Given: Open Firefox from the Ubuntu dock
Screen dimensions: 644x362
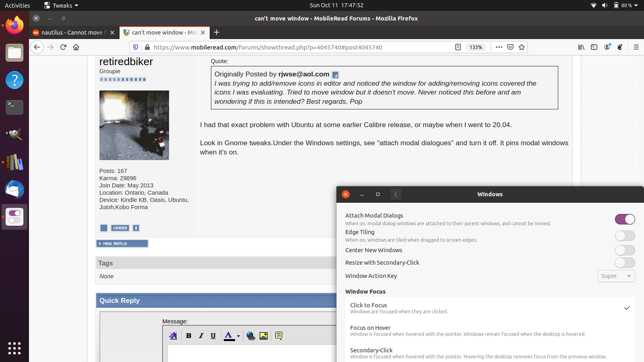Looking at the screenshot, I should [x=14, y=25].
